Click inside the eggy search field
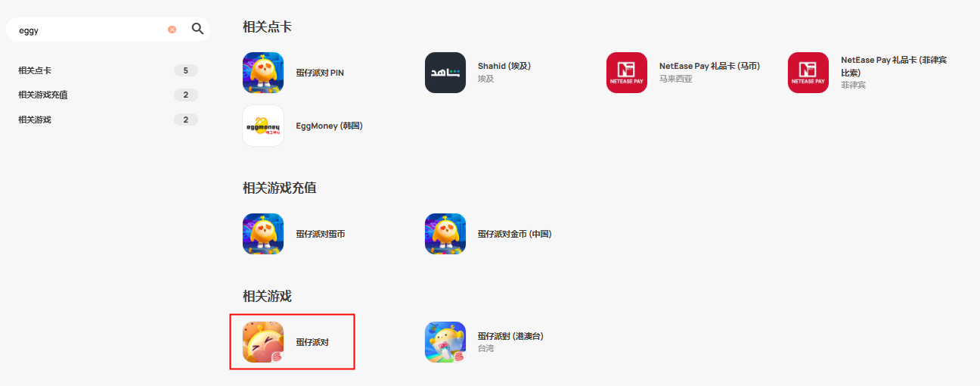This screenshot has width=980, height=386. coord(91,30)
